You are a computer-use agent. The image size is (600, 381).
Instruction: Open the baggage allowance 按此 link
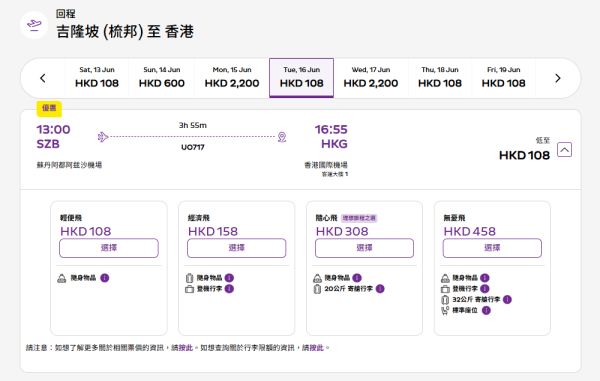click(316, 348)
